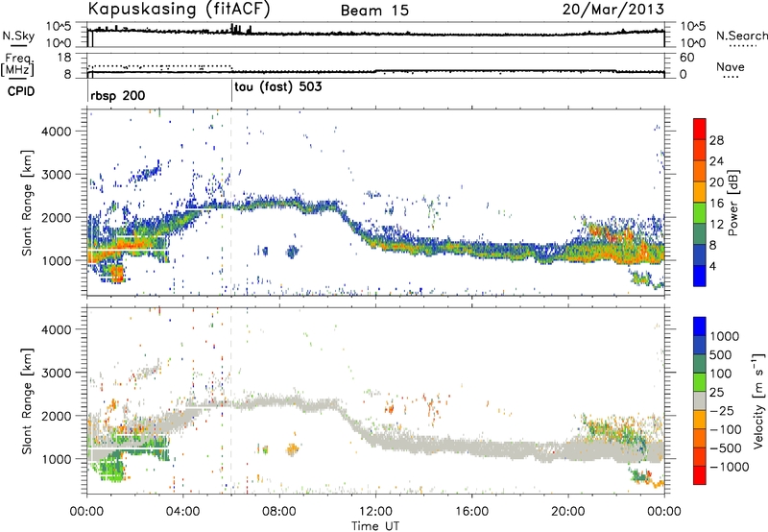Viewport: 768px width, 532px height.
Task: Click the '04:00' time tick label
Action: tap(183, 512)
